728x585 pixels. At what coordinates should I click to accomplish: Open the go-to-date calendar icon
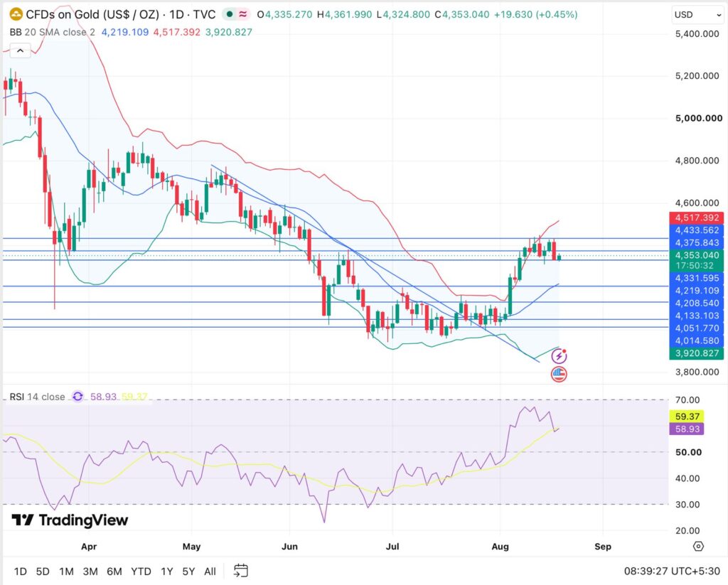[x=241, y=571]
